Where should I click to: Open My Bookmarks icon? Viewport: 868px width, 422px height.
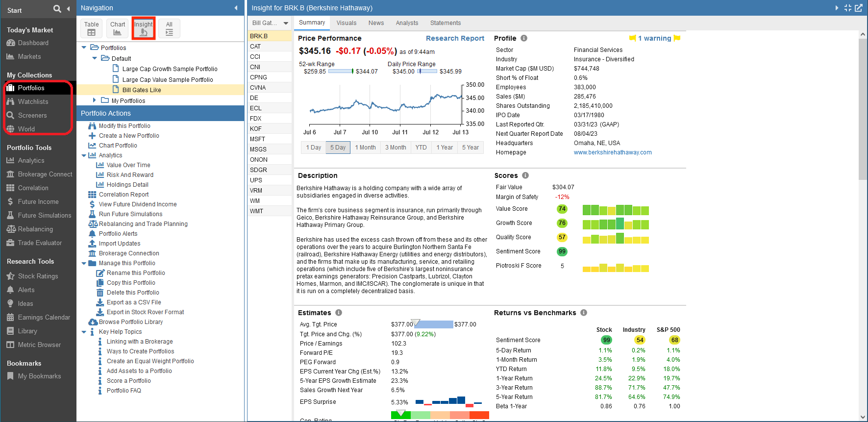click(10, 376)
